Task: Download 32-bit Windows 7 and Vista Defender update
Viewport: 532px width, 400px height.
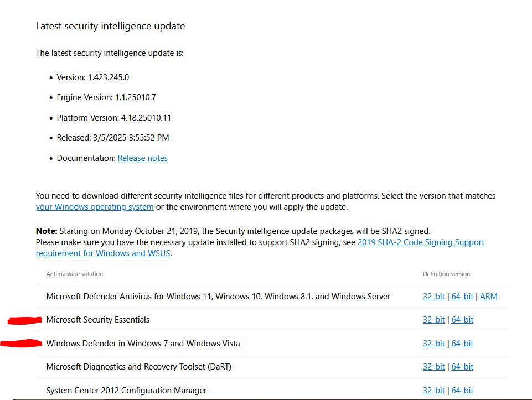Action: [433, 344]
